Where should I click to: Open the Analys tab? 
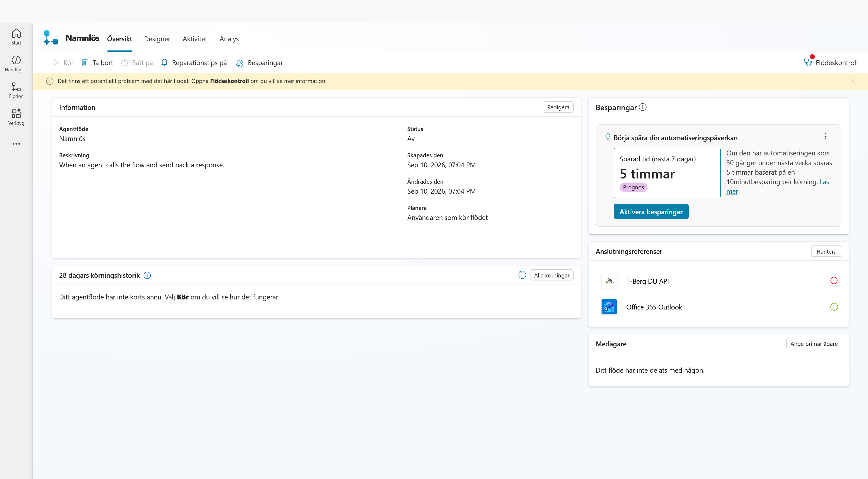(229, 39)
